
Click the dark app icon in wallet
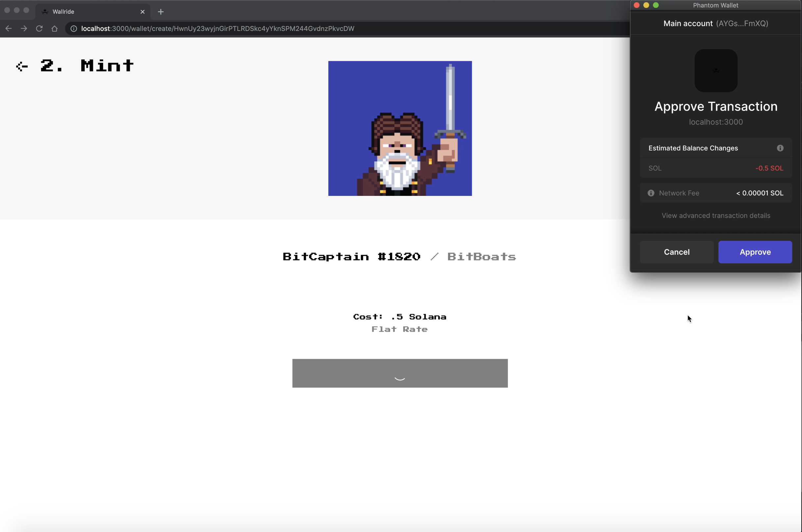tap(715, 70)
